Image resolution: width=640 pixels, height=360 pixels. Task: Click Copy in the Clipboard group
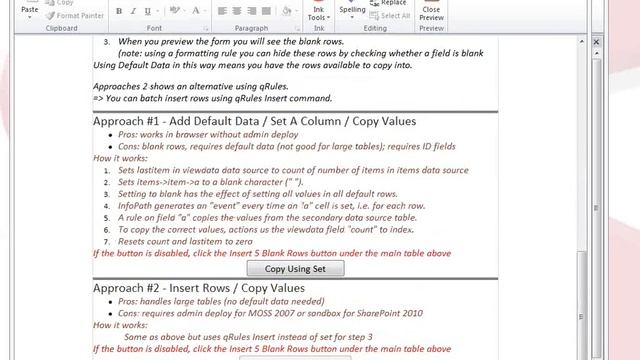click(x=60, y=3)
